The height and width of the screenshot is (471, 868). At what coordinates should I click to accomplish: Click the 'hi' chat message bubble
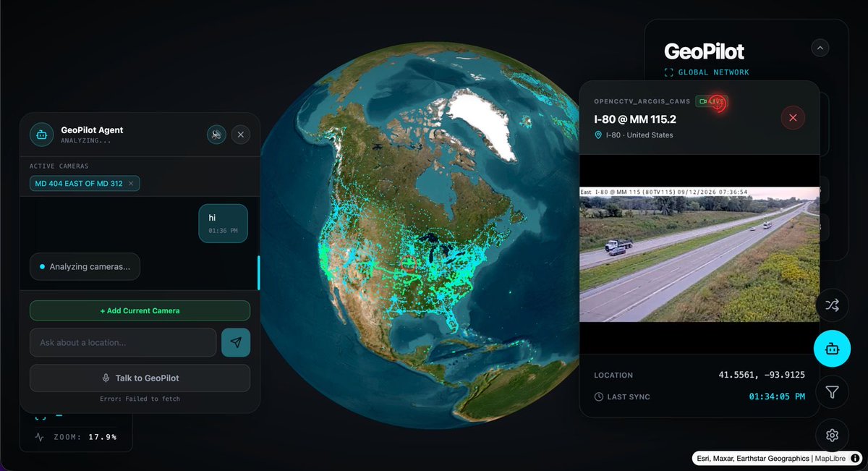(224, 224)
